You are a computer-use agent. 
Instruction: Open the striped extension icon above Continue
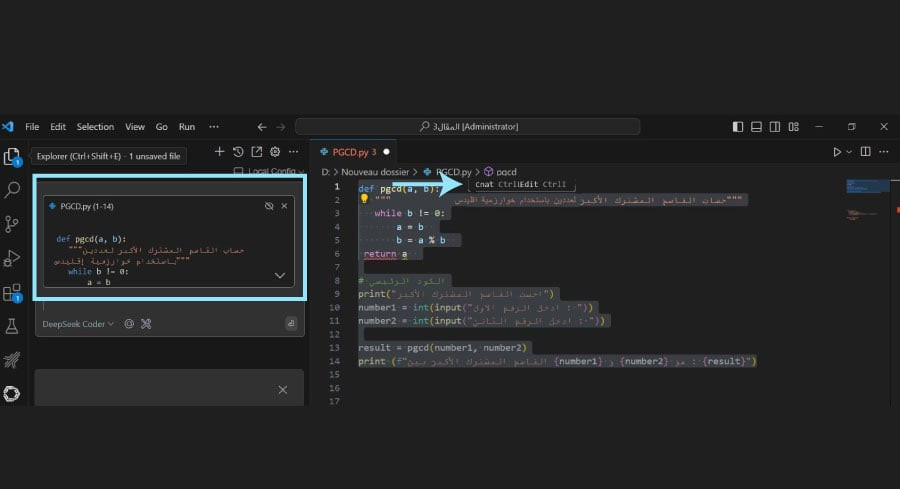(12, 360)
